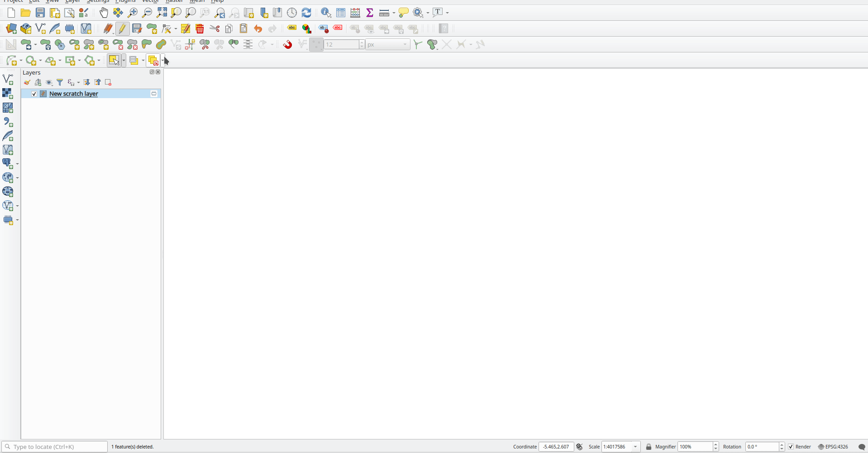Click the Identify Features tool
This screenshot has width=868, height=453.
click(x=326, y=13)
